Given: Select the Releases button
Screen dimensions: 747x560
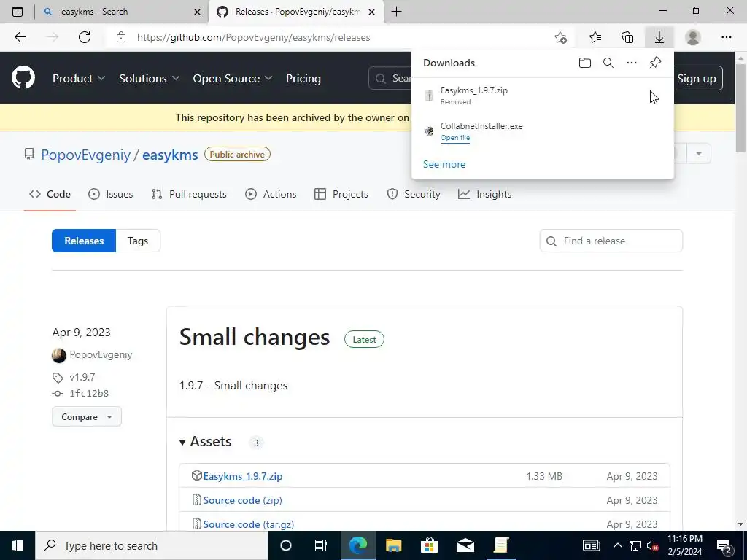Looking at the screenshot, I should 84,241.
